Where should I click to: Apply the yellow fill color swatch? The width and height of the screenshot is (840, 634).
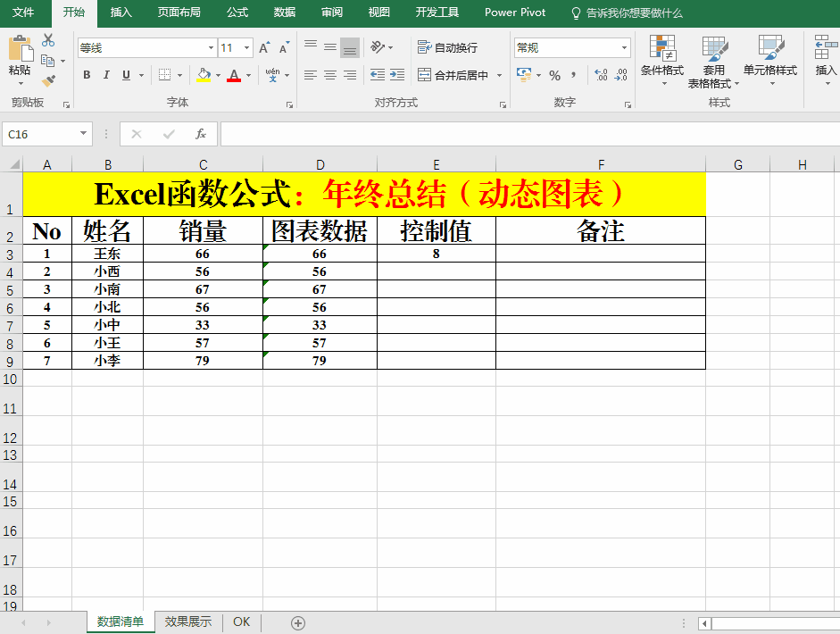[204, 75]
